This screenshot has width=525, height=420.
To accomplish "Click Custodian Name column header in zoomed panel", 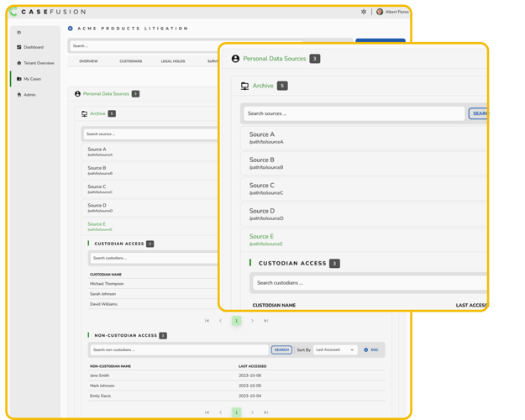I will [x=274, y=305].
